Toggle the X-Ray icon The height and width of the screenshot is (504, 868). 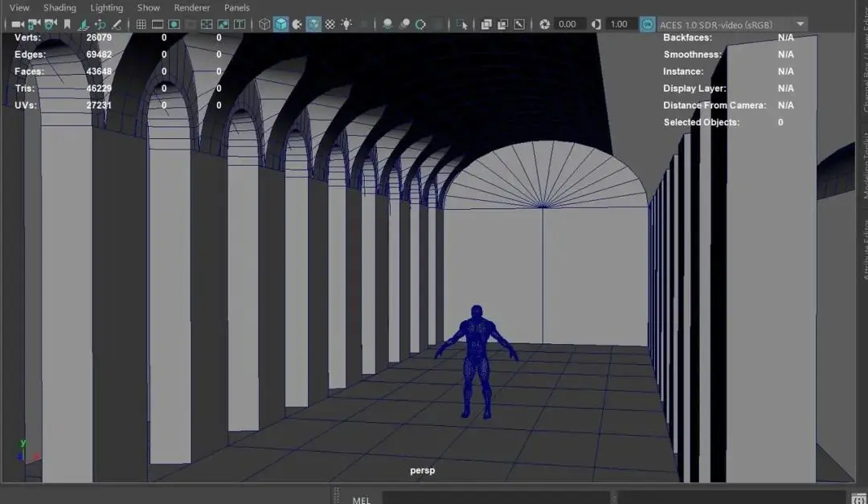pyautogui.click(x=486, y=24)
